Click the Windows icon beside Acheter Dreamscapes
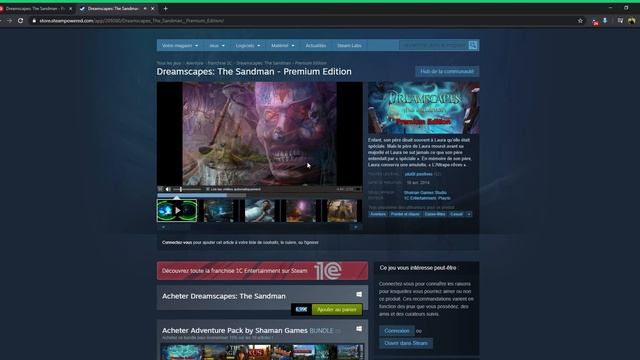 pyautogui.click(x=359, y=294)
